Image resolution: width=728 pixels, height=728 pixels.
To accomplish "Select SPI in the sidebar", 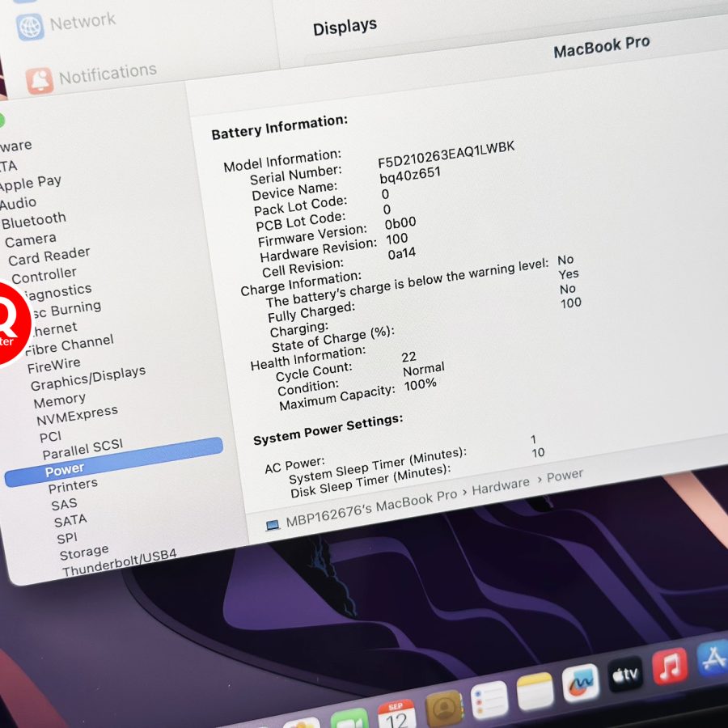I will [x=67, y=538].
